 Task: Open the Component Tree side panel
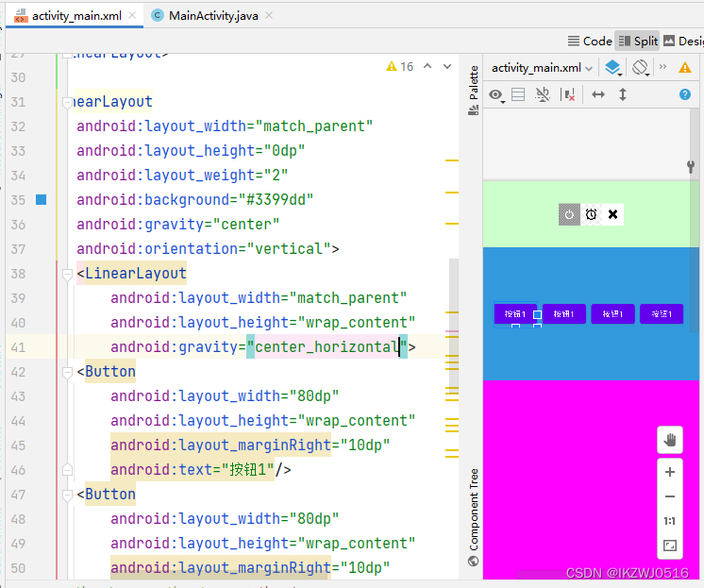474,516
